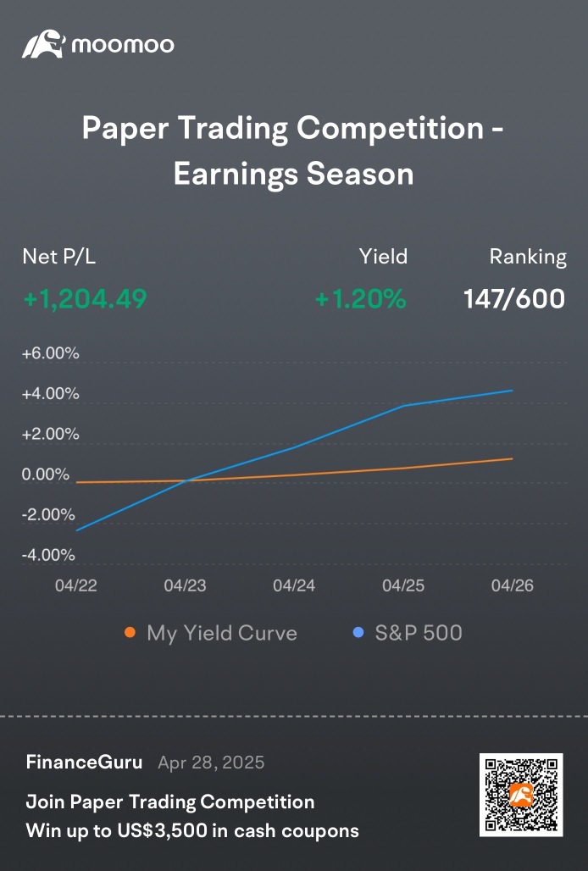Open the Join Paper Trading Competition link

170,802
